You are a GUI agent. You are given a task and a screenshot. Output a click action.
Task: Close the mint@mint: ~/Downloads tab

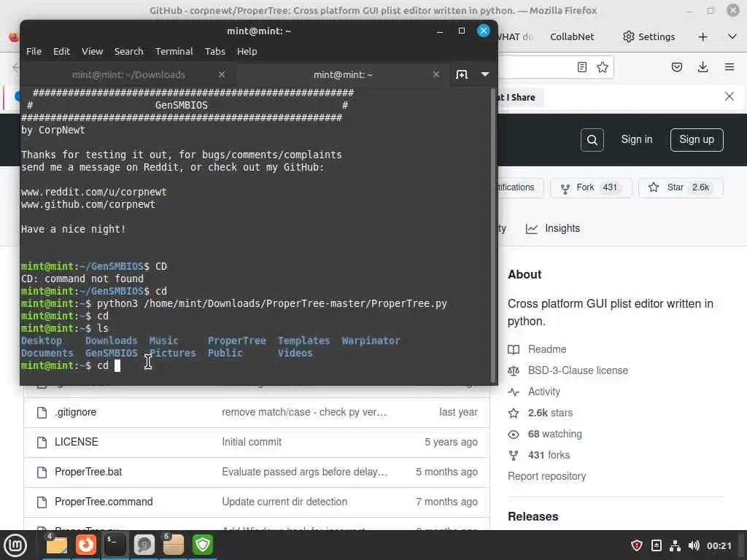click(222, 74)
